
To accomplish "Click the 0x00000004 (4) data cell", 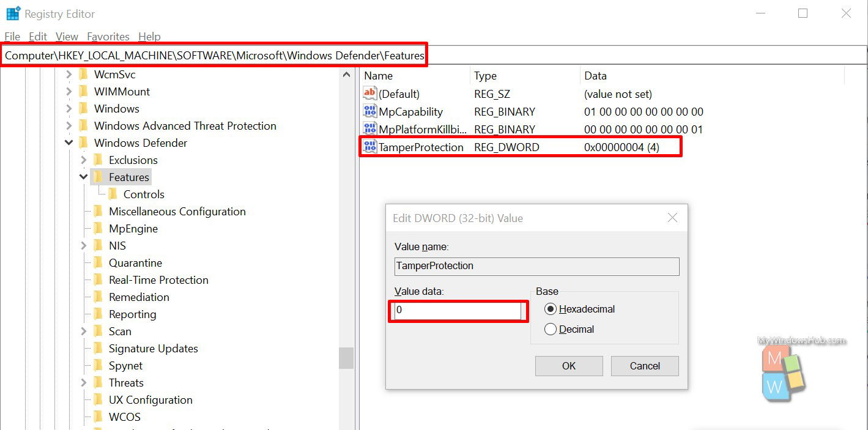I will [x=621, y=147].
